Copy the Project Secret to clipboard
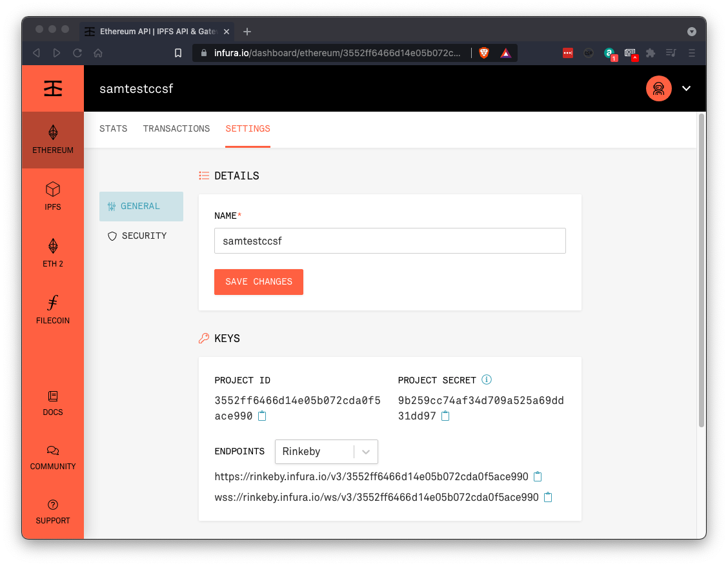Screen dimensions: 728x566 point(445,416)
